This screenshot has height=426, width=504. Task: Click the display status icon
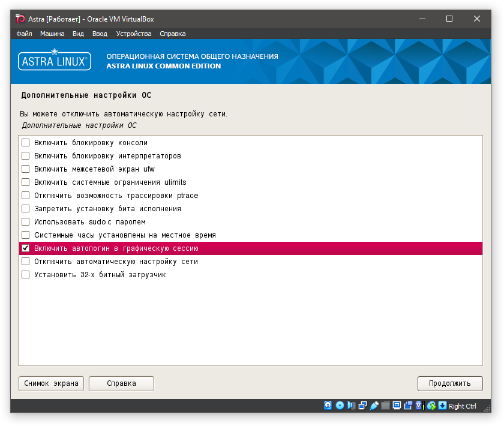(397, 406)
